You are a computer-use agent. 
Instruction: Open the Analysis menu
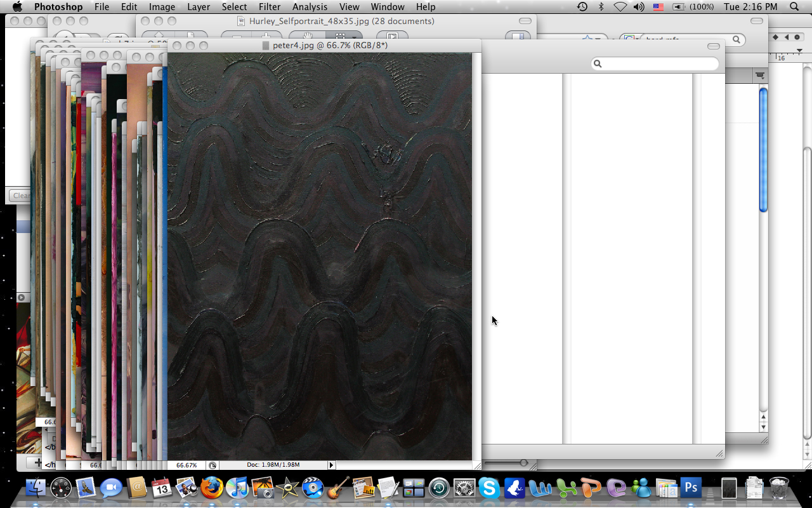[x=310, y=7]
